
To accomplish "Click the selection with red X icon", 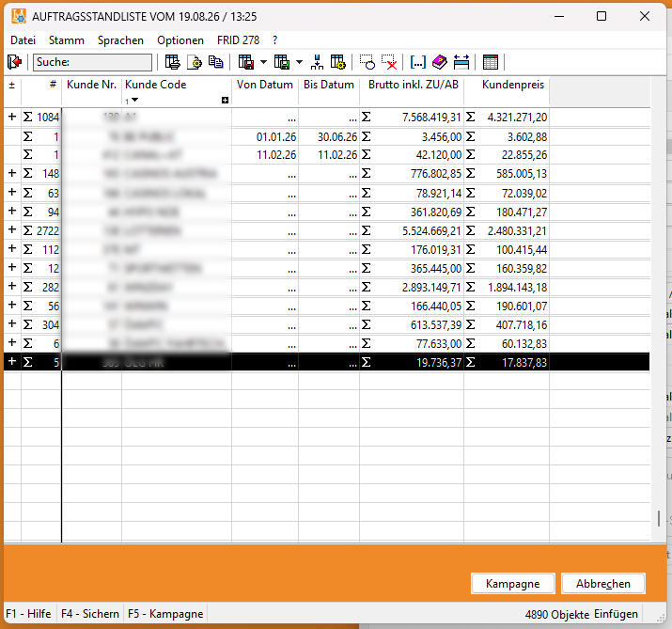I will point(389,62).
